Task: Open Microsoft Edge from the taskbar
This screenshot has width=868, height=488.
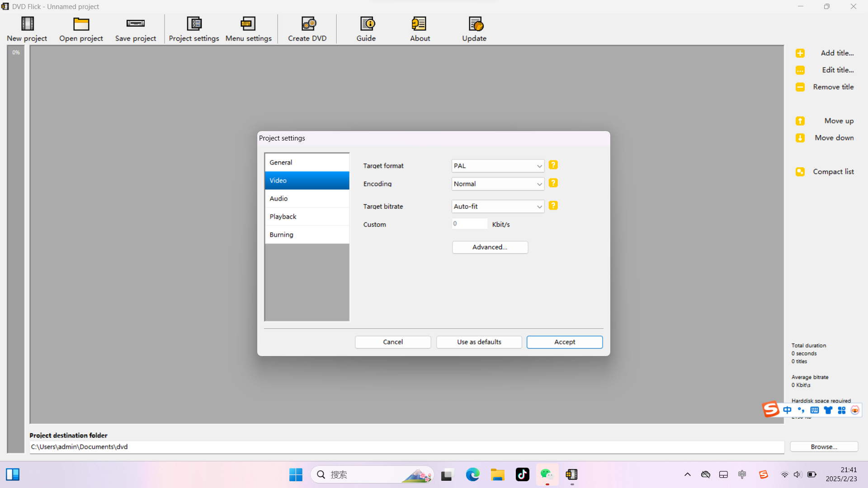Action: click(x=472, y=474)
